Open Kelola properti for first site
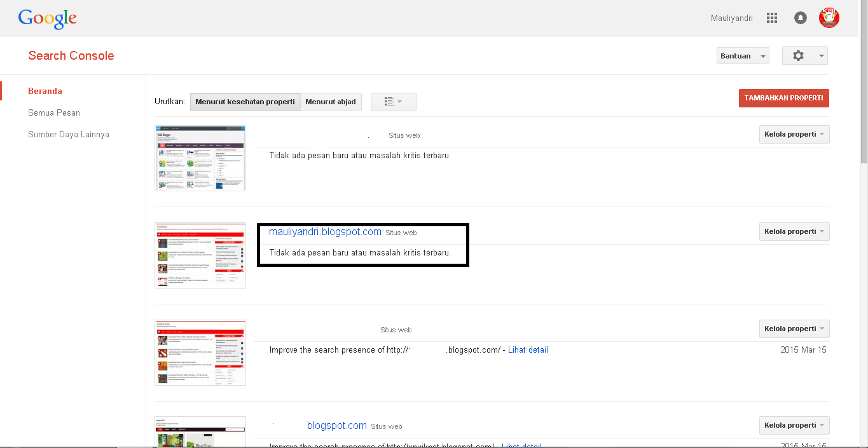The width and height of the screenshot is (868, 448). [794, 134]
